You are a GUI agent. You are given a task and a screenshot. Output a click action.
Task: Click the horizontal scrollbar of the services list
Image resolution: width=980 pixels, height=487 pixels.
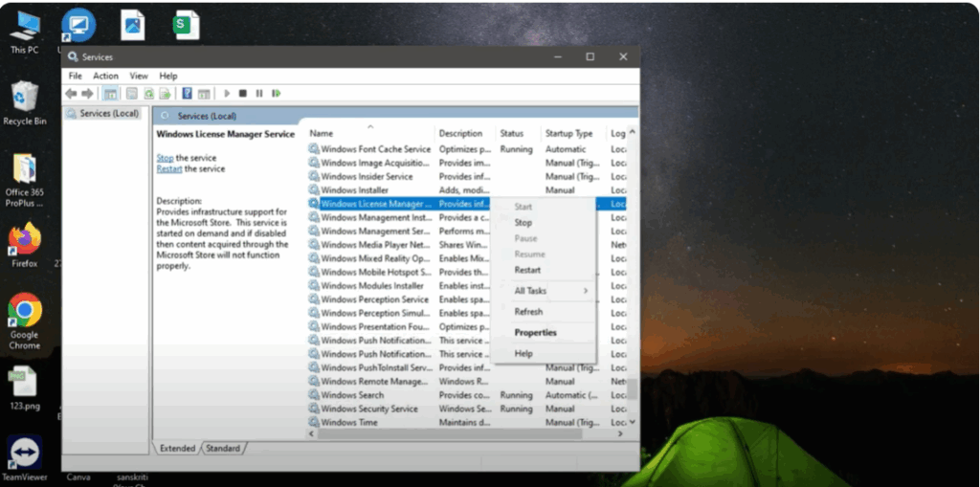click(x=450, y=434)
